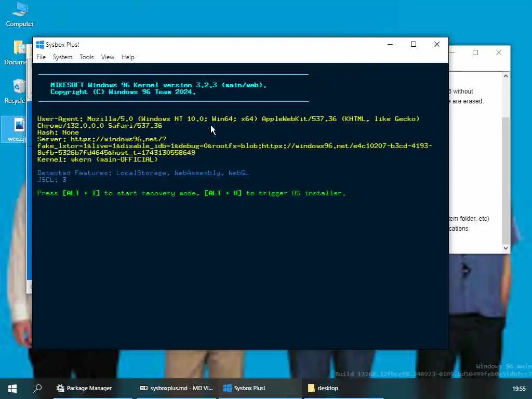Click the Sysbox Plus title bar Windows logo
Image resolution: width=532 pixels, height=399 pixels.
click(40, 45)
